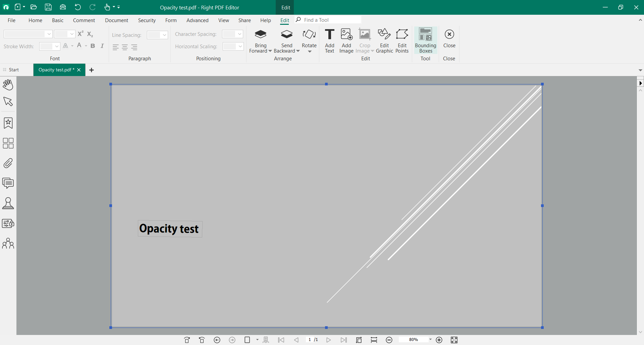Click the New document icon

click(18, 7)
